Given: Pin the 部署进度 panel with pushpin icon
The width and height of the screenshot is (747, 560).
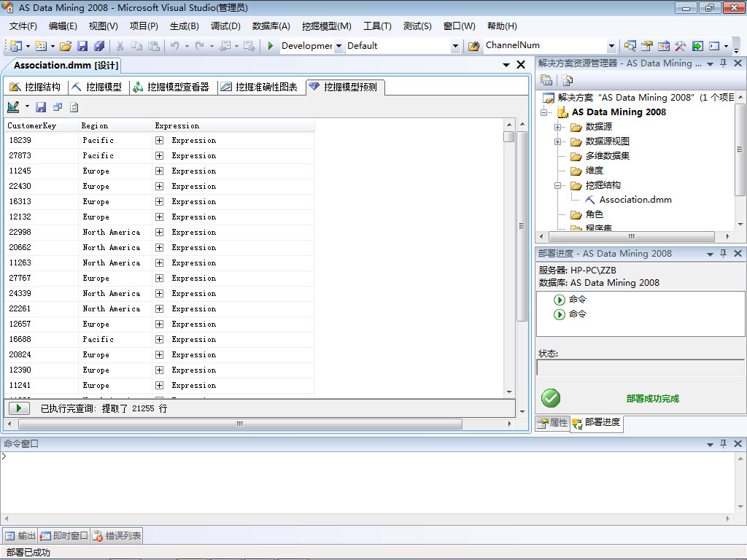Looking at the screenshot, I should (723, 253).
